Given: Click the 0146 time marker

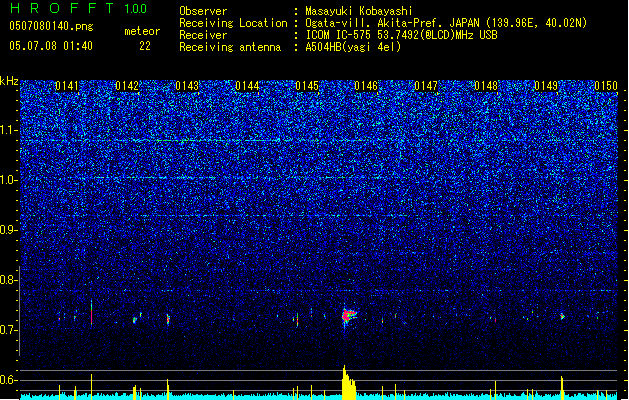Looking at the screenshot, I should tap(366, 86).
